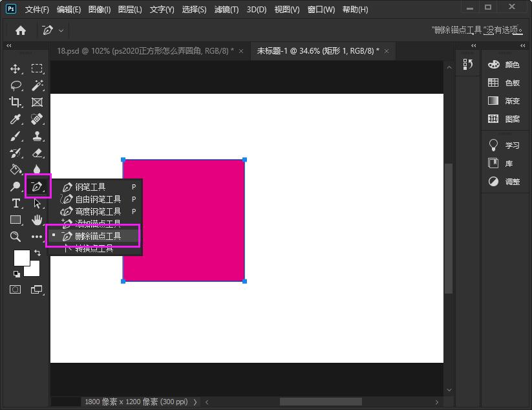Image resolution: width=532 pixels, height=410 pixels.
Task: Open the 库 panel
Action: [x=500, y=164]
